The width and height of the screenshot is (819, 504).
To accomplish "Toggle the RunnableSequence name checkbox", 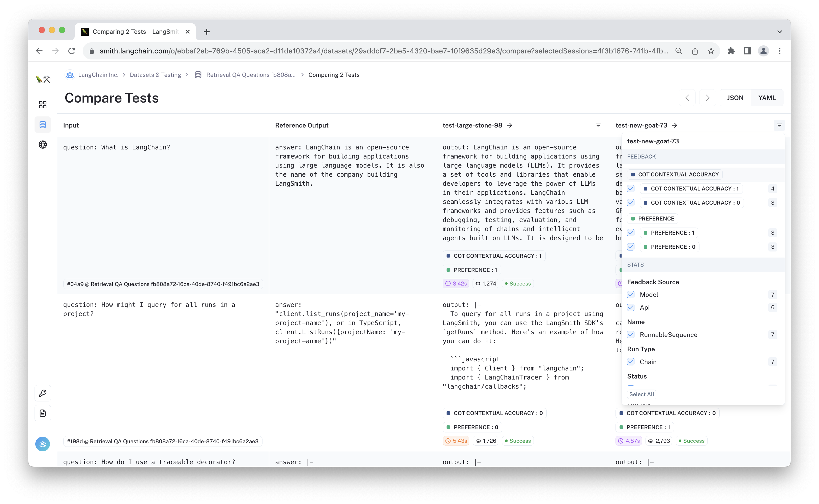I will (x=631, y=335).
